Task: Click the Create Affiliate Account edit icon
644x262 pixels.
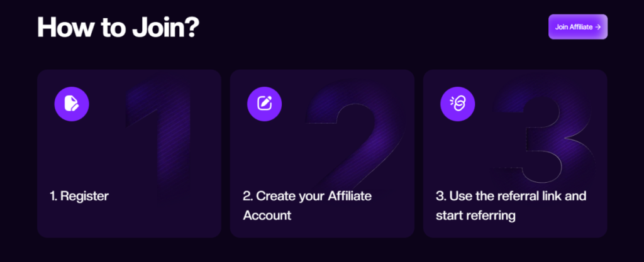Action: click(265, 104)
